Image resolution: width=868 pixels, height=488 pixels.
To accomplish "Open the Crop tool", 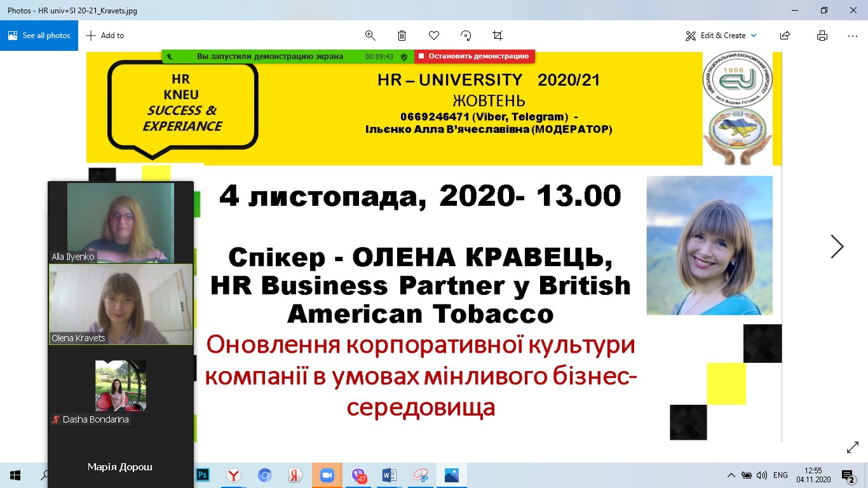I will 498,36.
